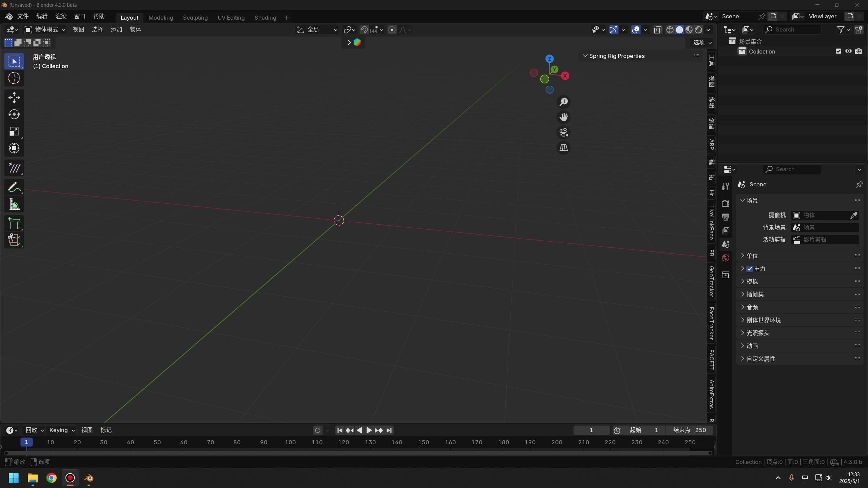Switch to the Modeling workspace tab
Viewport: 868px width, 488px height.
[x=161, y=18]
